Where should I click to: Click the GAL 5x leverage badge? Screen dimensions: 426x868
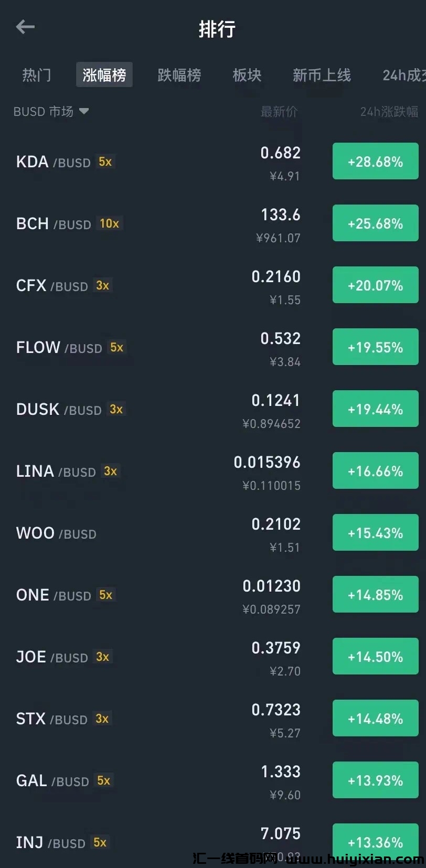[103, 780]
